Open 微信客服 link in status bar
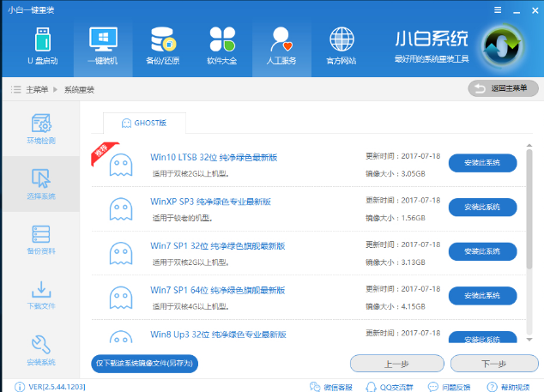This screenshot has height=392, width=544. [x=333, y=385]
